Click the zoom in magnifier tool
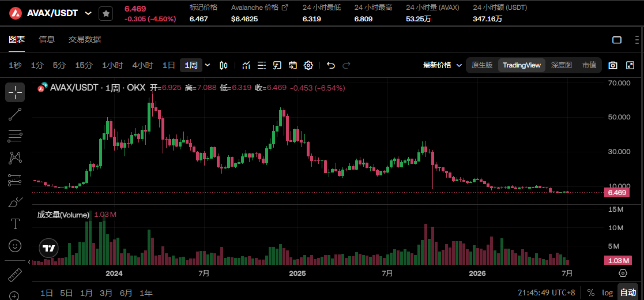 click(15, 296)
